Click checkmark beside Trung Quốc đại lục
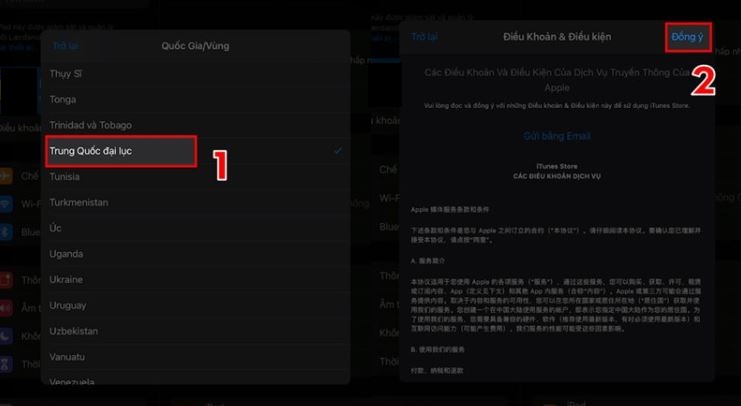741x406 pixels. tap(338, 151)
